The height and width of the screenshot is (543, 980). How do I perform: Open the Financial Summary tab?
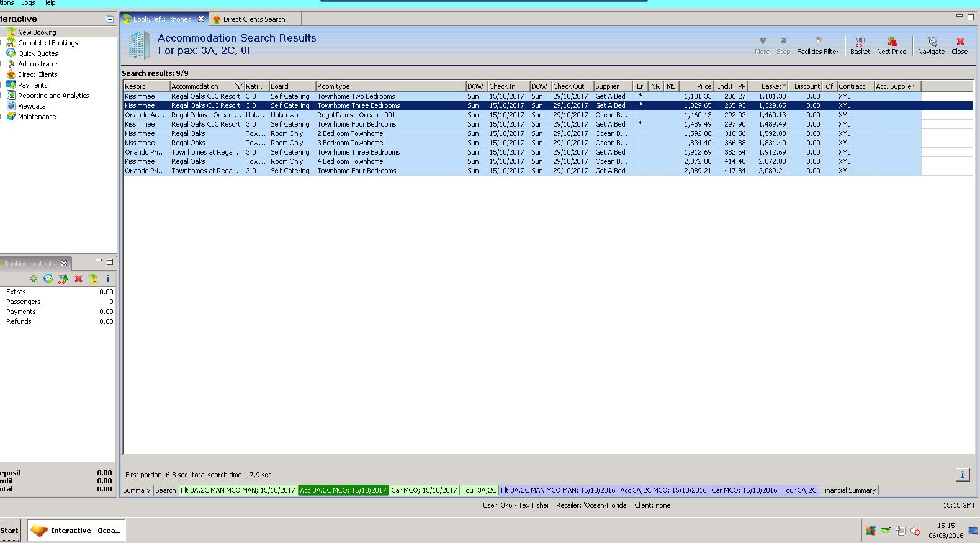point(848,490)
